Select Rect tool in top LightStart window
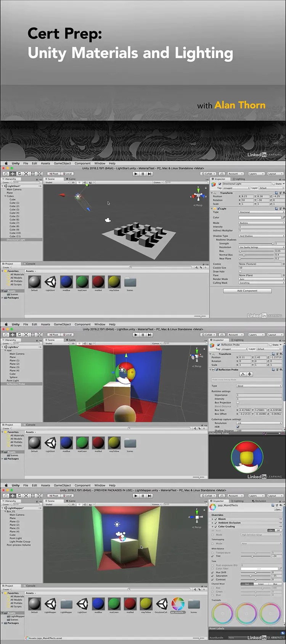286x644 pixels. pyautogui.click(x=33, y=174)
